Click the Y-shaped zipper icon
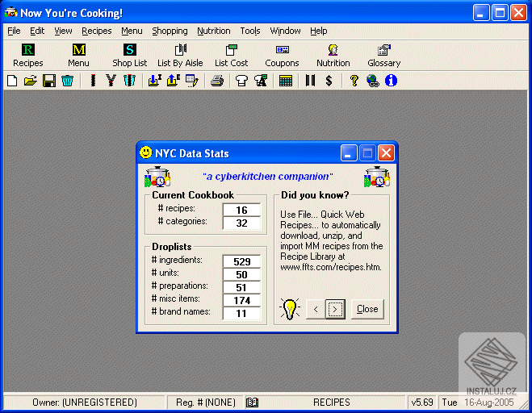Screen dimensions: 532x413 (111, 81)
